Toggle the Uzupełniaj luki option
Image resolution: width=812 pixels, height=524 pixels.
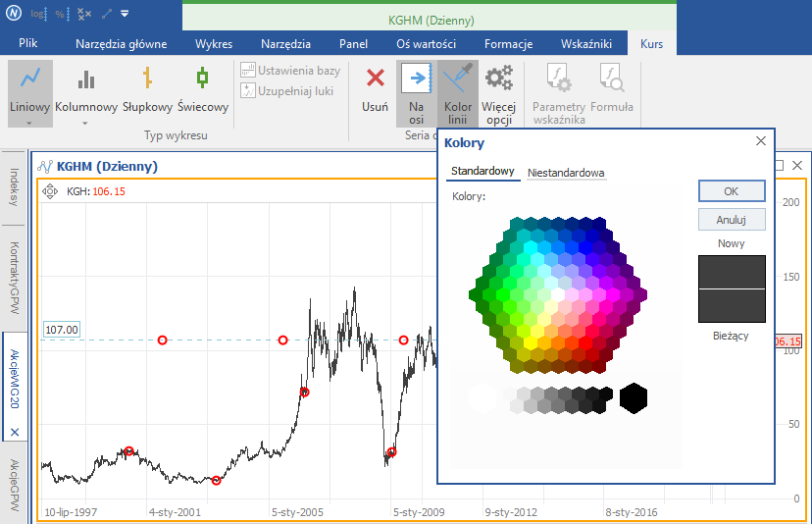287,91
